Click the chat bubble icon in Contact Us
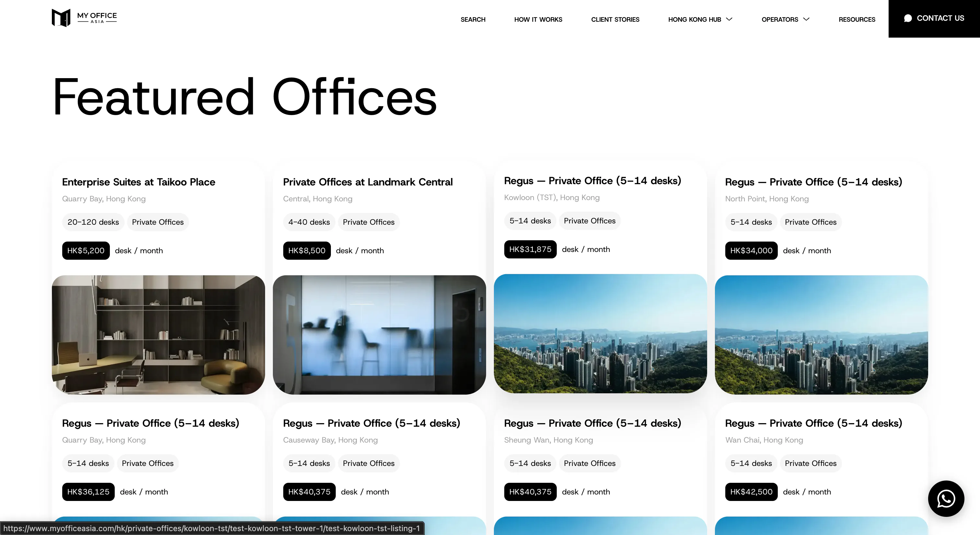This screenshot has height=535, width=980. (x=908, y=18)
